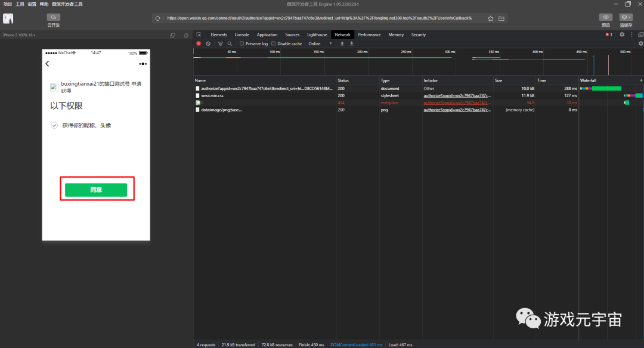Open the 工具 menu
Image resolution: width=644 pixels, height=348 pixels.
point(20,4)
